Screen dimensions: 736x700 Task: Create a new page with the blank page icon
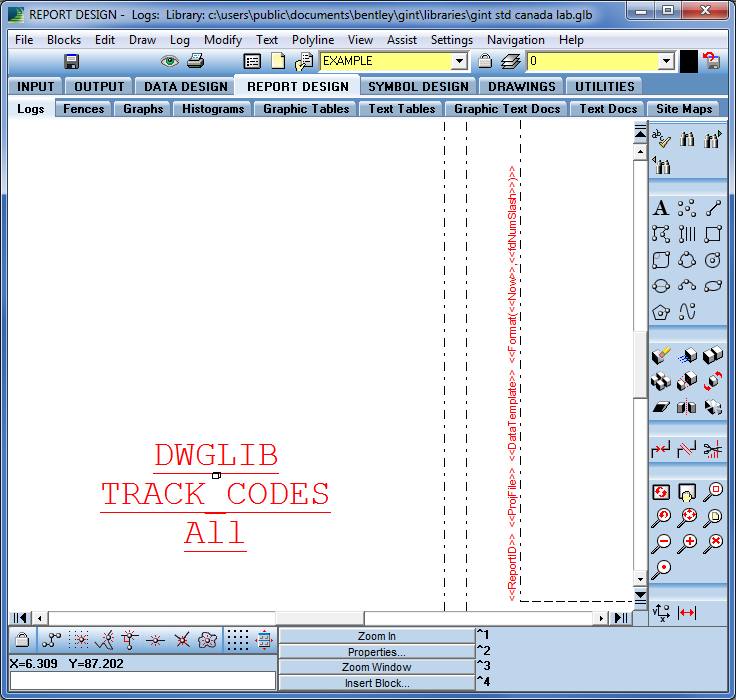pos(278,61)
